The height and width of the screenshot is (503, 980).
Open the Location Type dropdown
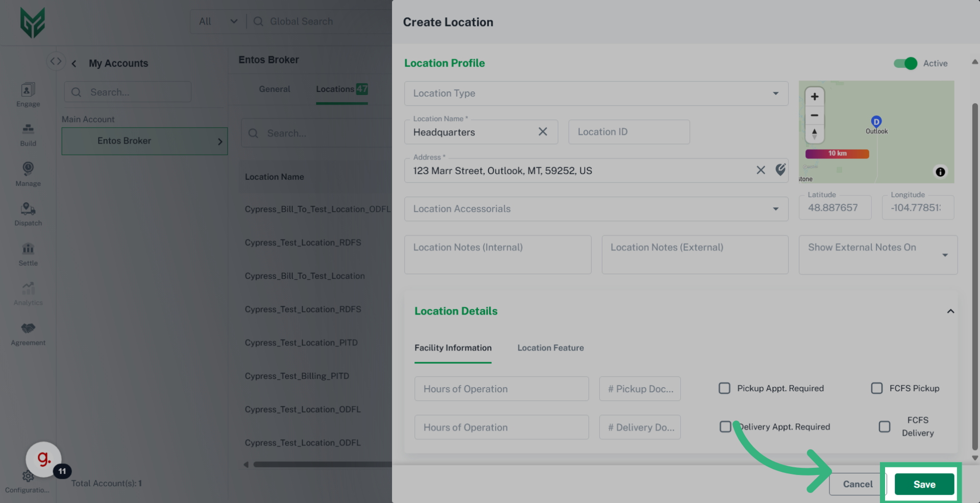pyautogui.click(x=596, y=93)
